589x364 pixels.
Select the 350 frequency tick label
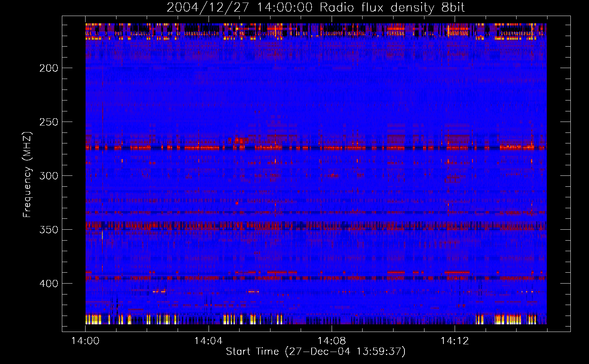coord(49,230)
